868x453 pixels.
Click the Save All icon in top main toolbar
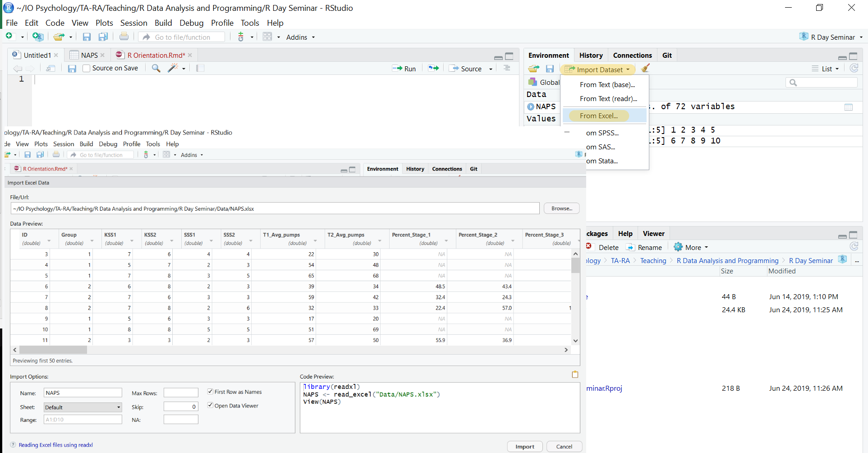(103, 37)
